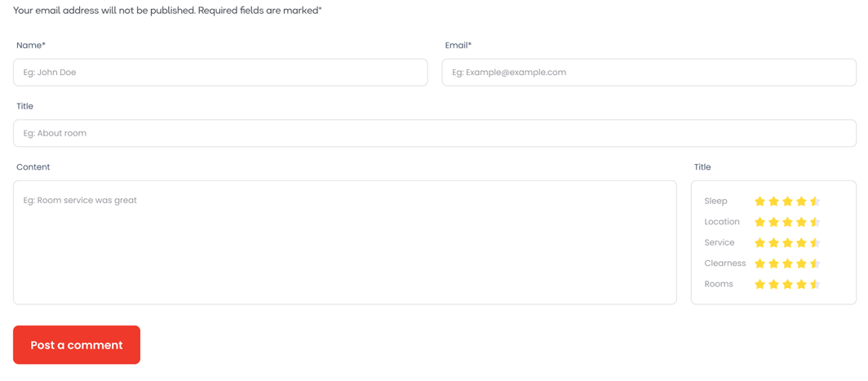Select the fifth Clearness star
This screenshot has width=868, height=381.
[x=815, y=264]
